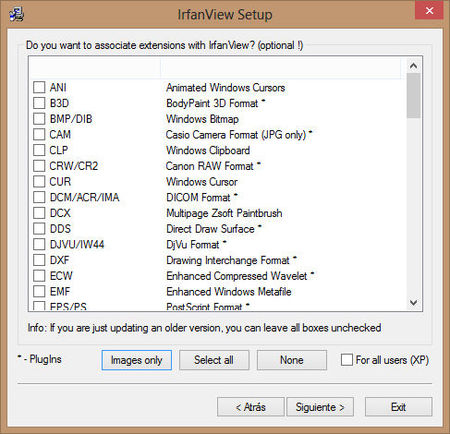Screen dimensions: 450x434
Task: Check the ANI extension checkbox
Action: point(39,87)
